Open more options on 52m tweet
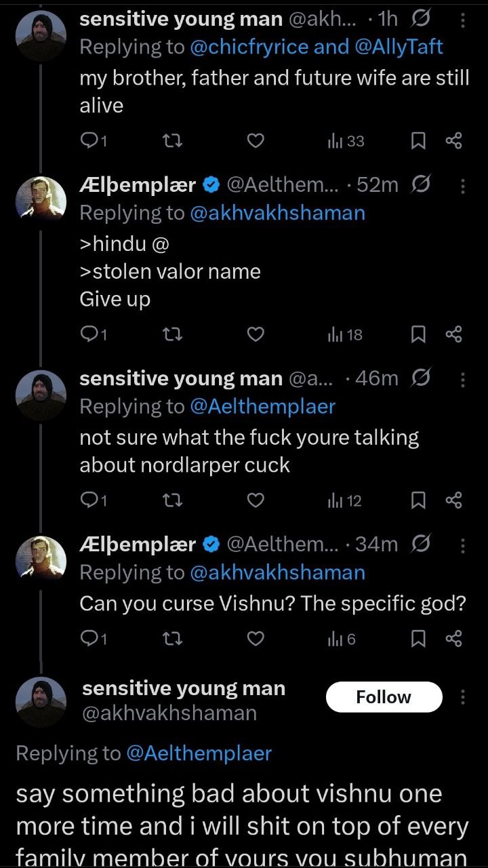The image size is (488, 868). pyautogui.click(x=463, y=185)
